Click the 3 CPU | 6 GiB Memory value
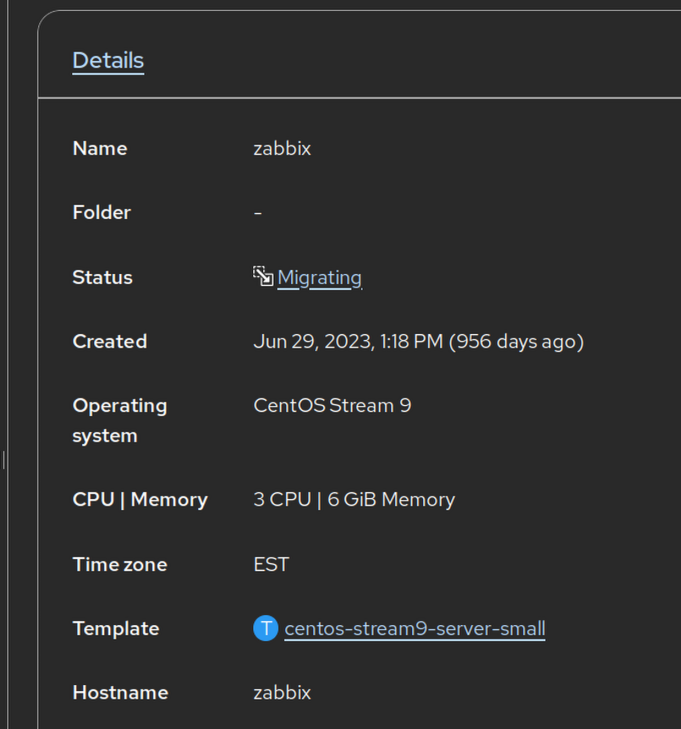681x729 pixels. pyautogui.click(x=354, y=499)
